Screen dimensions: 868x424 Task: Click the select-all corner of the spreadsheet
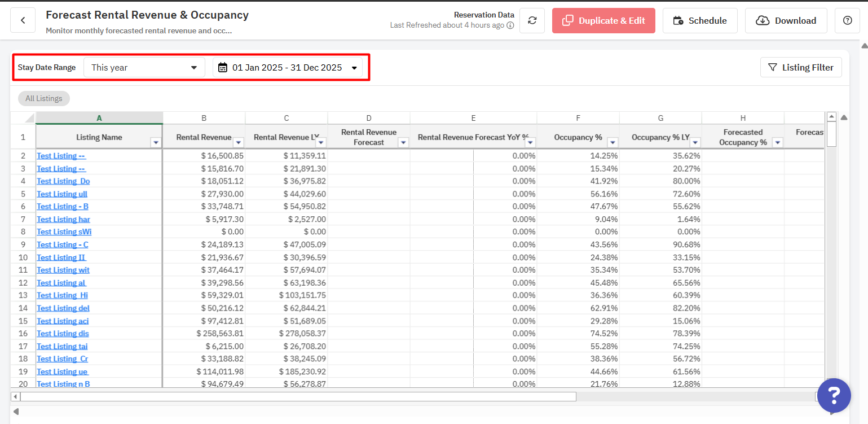tap(23, 118)
